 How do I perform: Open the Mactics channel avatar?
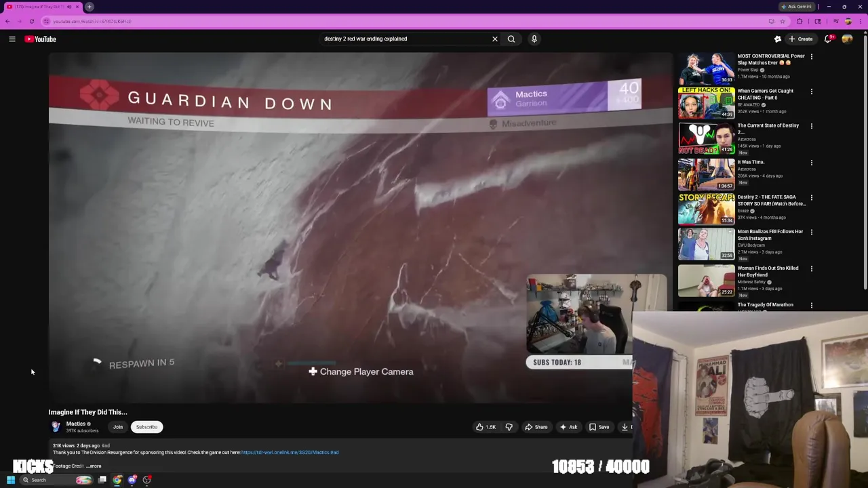[56, 427]
